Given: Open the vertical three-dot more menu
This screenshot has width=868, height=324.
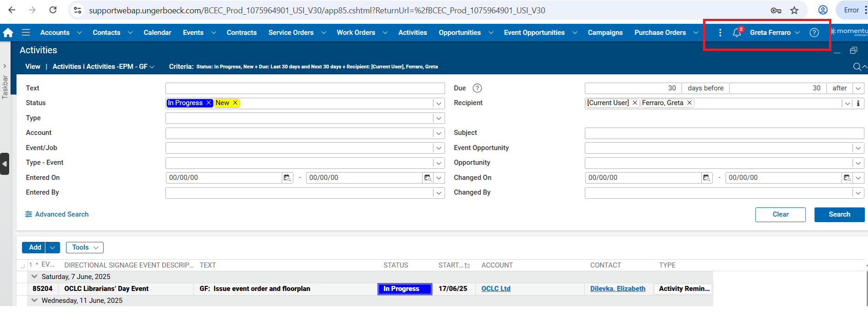Looking at the screenshot, I should click(x=720, y=33).
